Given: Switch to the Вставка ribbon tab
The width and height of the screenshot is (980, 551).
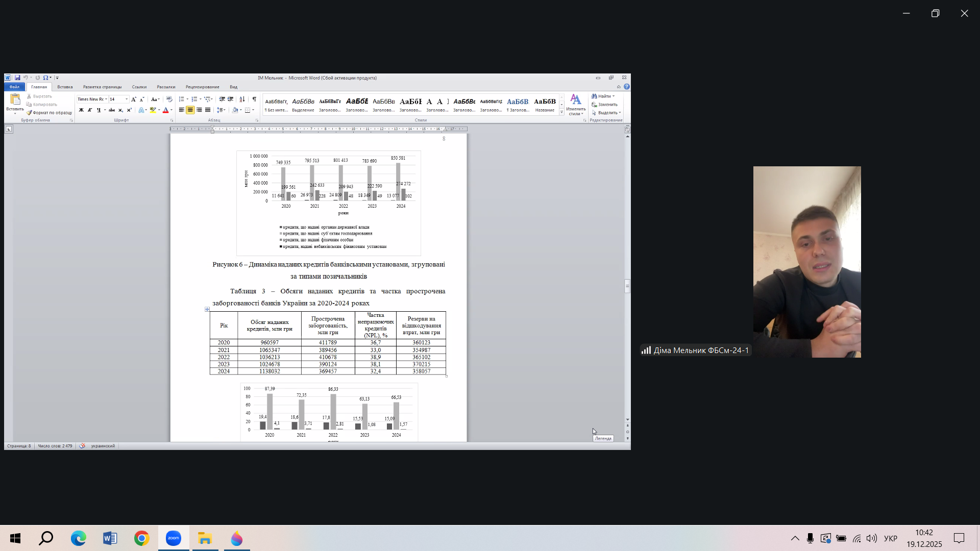Looking at the screenshot, I should (65, 87).
